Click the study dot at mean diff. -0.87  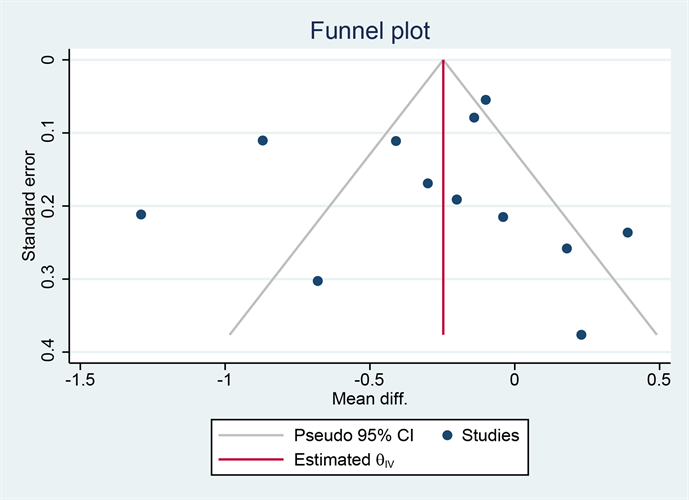pyautogui.click(x=263, y=141)
